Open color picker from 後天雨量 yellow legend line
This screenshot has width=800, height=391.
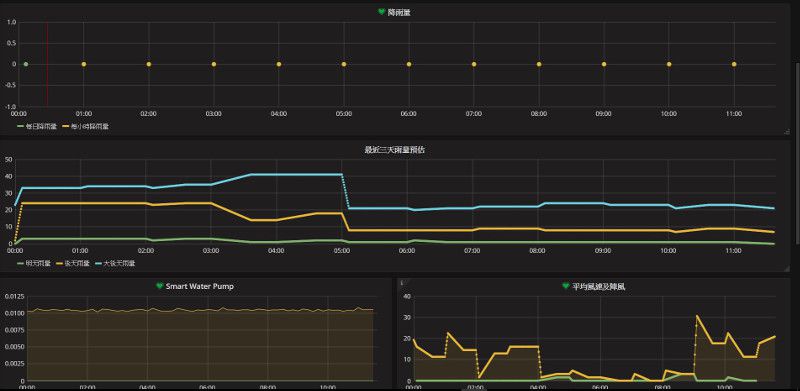(59, 263)
